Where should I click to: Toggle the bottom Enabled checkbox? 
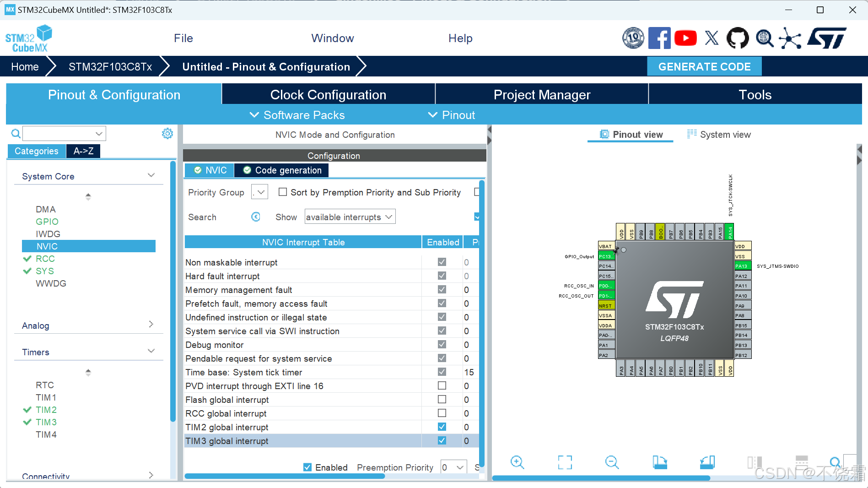point(308,467)
